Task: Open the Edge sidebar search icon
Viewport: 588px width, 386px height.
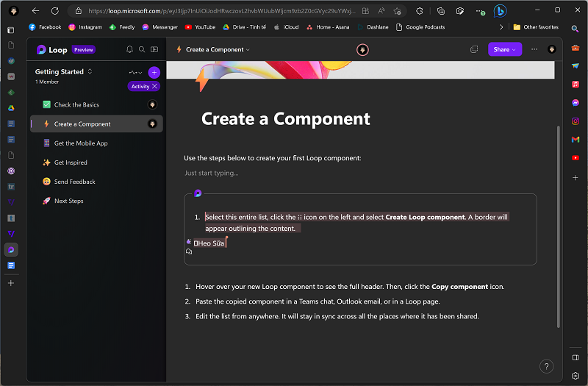Action: tap(575, 29)
